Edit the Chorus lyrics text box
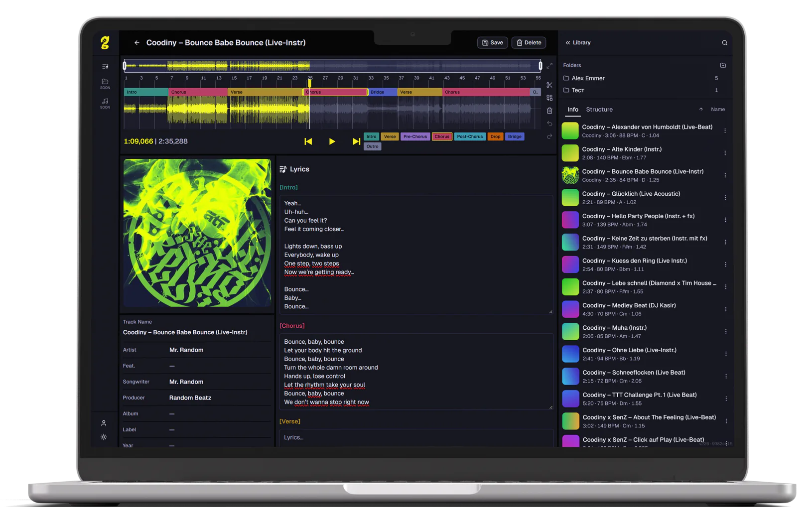812x532 pixels. 416,372
